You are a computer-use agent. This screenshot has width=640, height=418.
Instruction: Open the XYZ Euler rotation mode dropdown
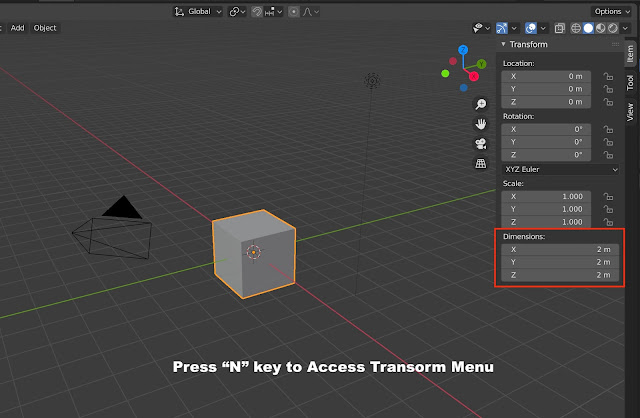tap(560, 169)
